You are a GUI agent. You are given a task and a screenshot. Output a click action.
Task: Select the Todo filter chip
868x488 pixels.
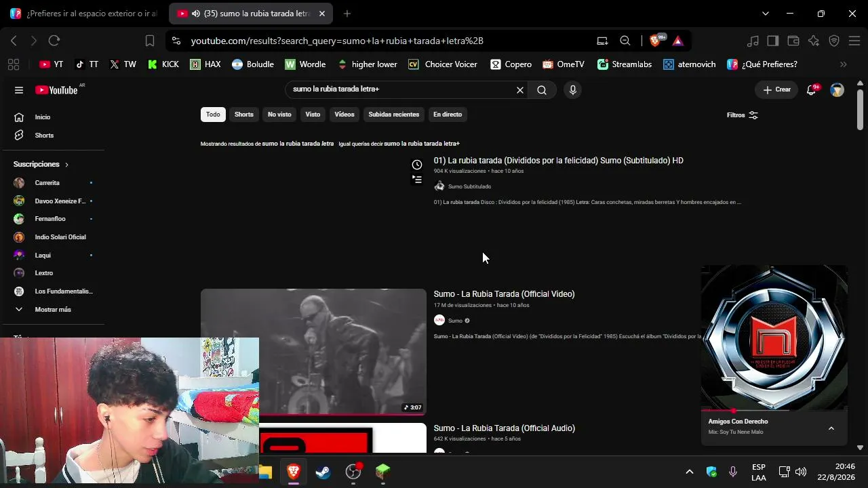[213, 115]
